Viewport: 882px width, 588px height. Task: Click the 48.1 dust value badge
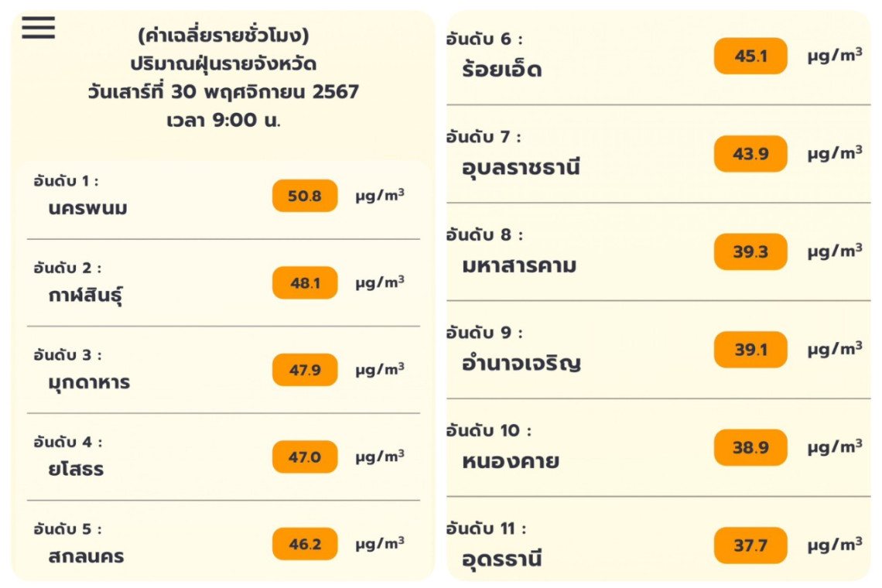pos(305,283)
